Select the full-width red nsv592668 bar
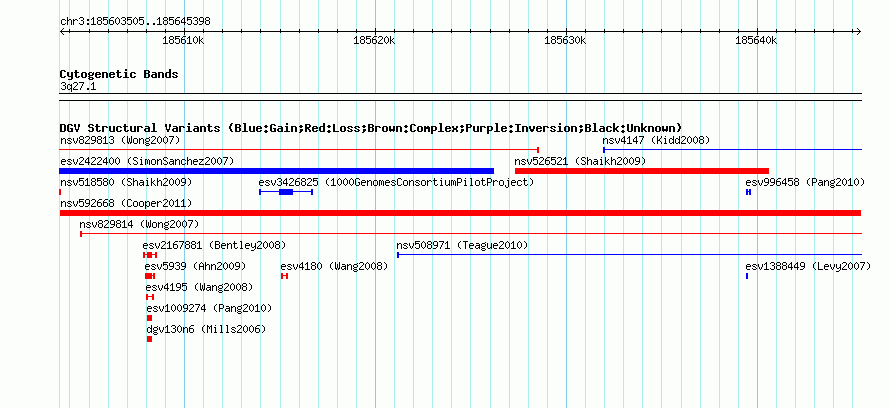Viewport: 890px width, 408px height. pyautogui.click(x=460, y=213)
